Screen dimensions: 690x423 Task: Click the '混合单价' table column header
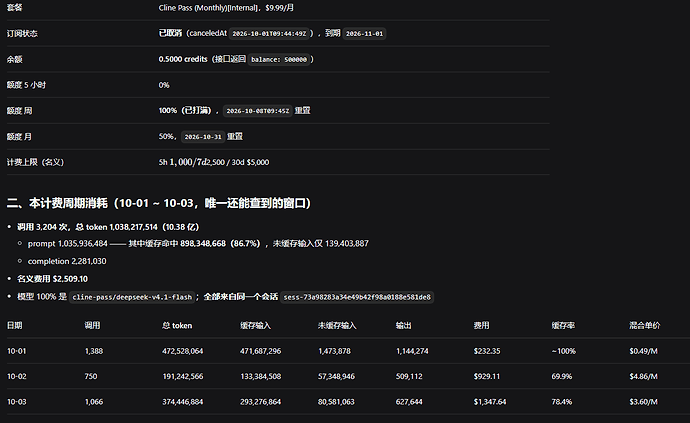645,326
